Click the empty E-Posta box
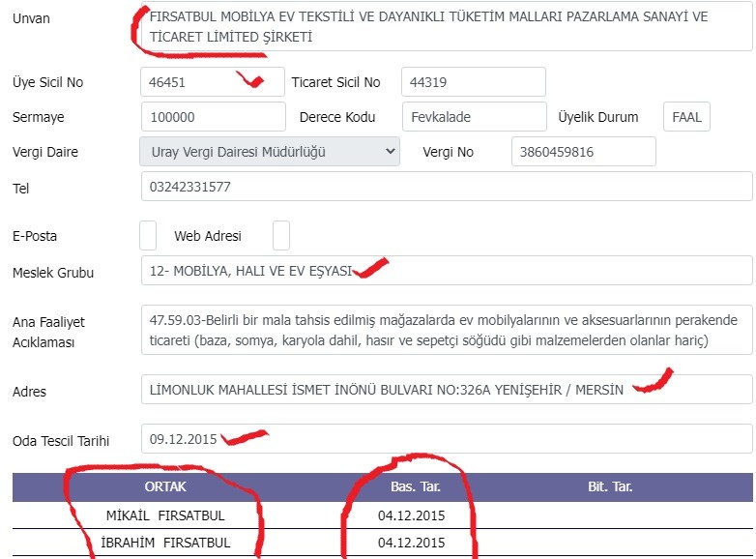The height and width of the screenshot is (559, 756). point(148,235)
